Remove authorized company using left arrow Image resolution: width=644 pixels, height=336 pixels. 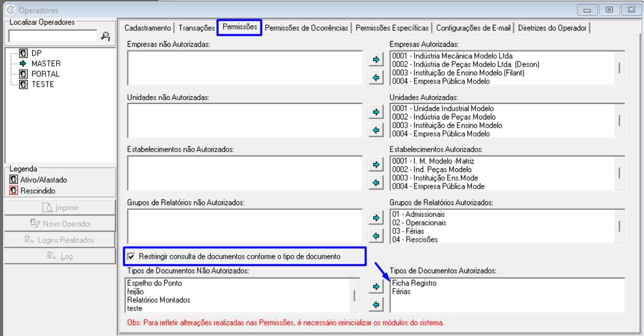(x=376, y=78)
